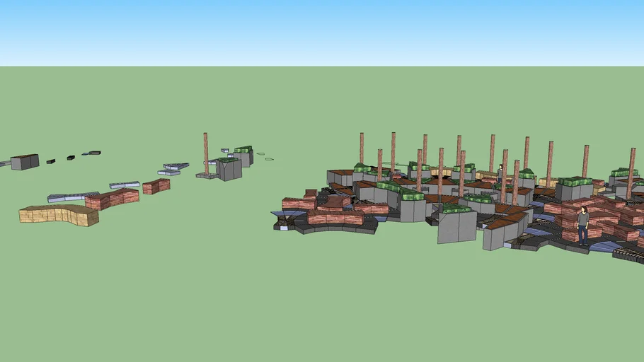Select the small outlined circles on the ground
Viewport: 644px width, 362px height.
click(264, 156)
